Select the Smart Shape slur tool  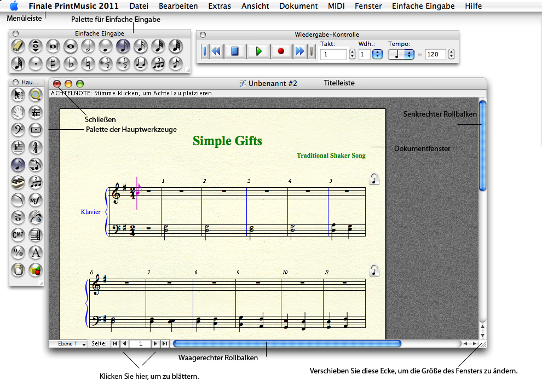[18, 200]
